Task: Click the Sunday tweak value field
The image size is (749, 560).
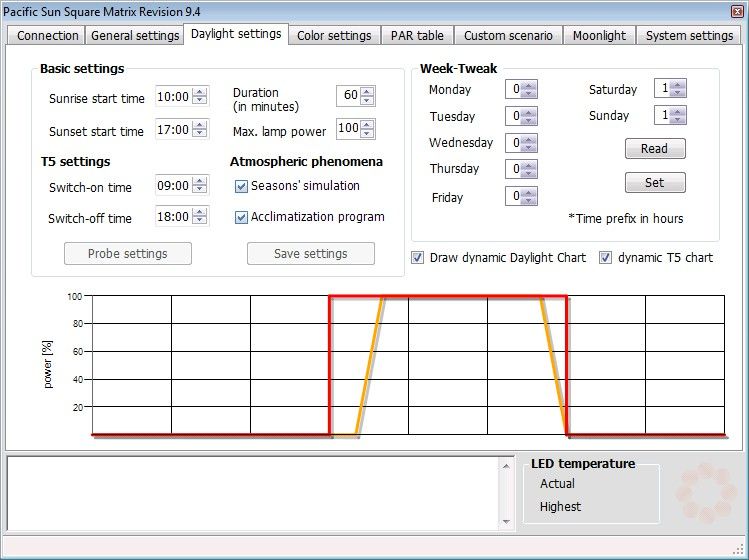Action: 662,115
